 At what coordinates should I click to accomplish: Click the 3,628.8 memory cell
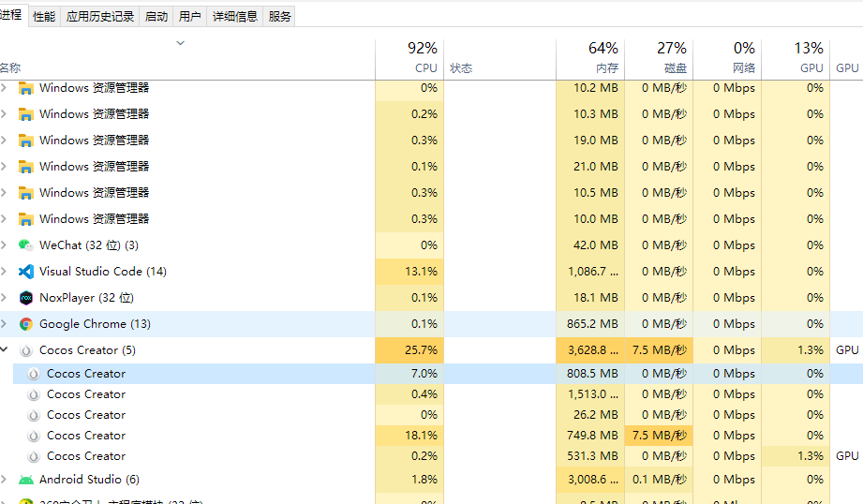[x=590, y=350]
